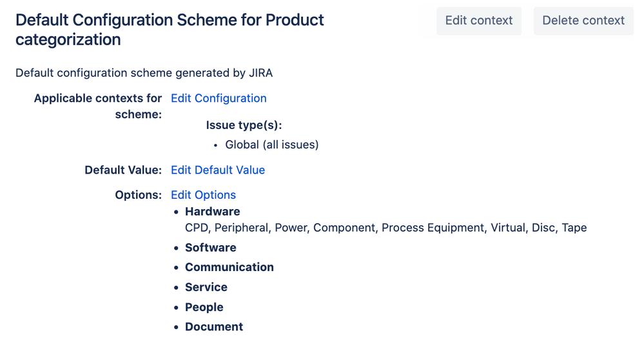Select the Hardware option entry
The image size is (644, 340).
point(212,212)
